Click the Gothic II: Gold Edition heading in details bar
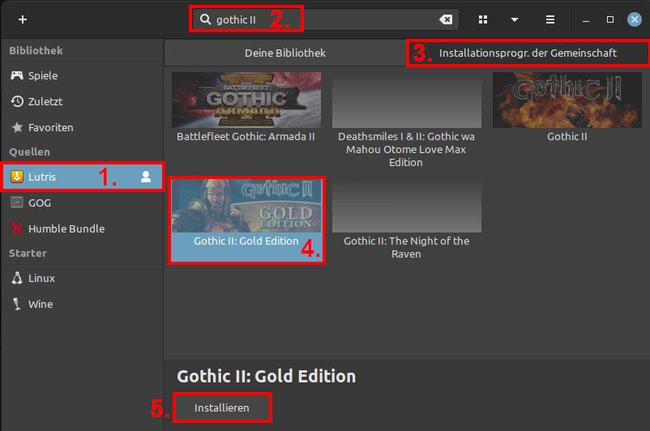The height and width of the screenshot is (431, 650). (x=266, y=376)
